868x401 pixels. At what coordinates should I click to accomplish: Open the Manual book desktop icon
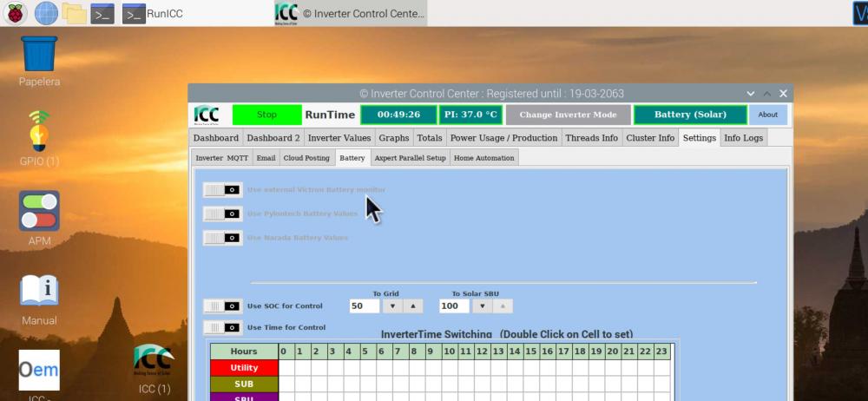39,299
